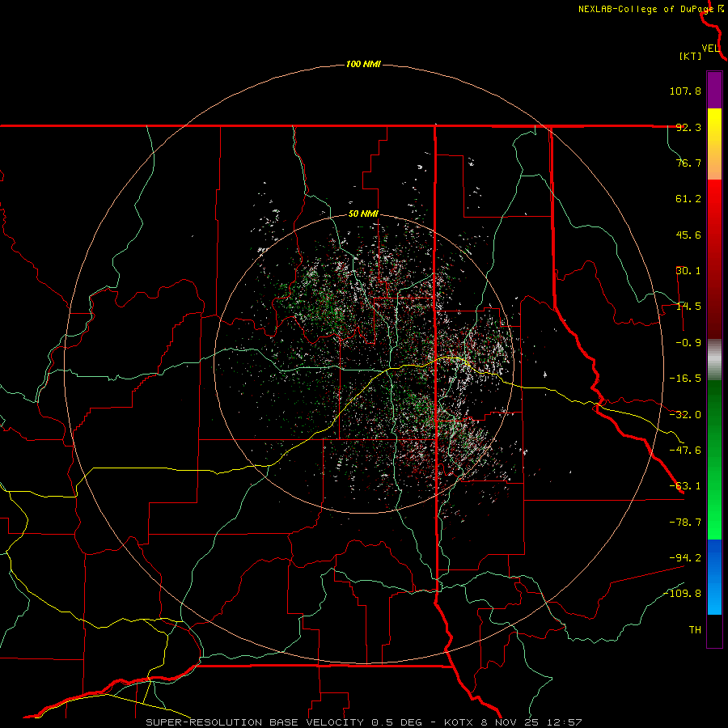Click the purple segment of the color bar

(x=714, y=90)
